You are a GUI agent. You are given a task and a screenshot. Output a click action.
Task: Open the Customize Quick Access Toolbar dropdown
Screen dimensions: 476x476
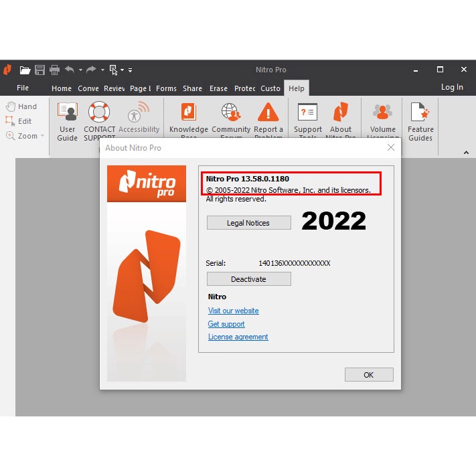pyautogui.click(x=130, y=70)
